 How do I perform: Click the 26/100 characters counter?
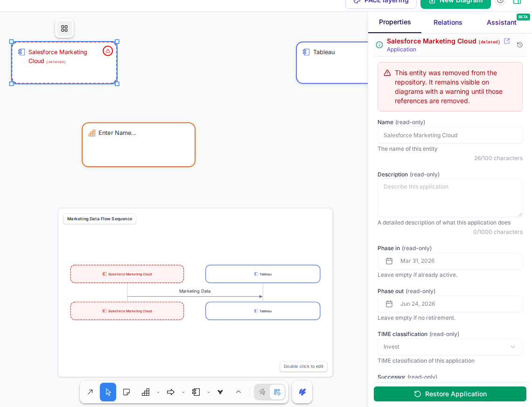(498, 158)
